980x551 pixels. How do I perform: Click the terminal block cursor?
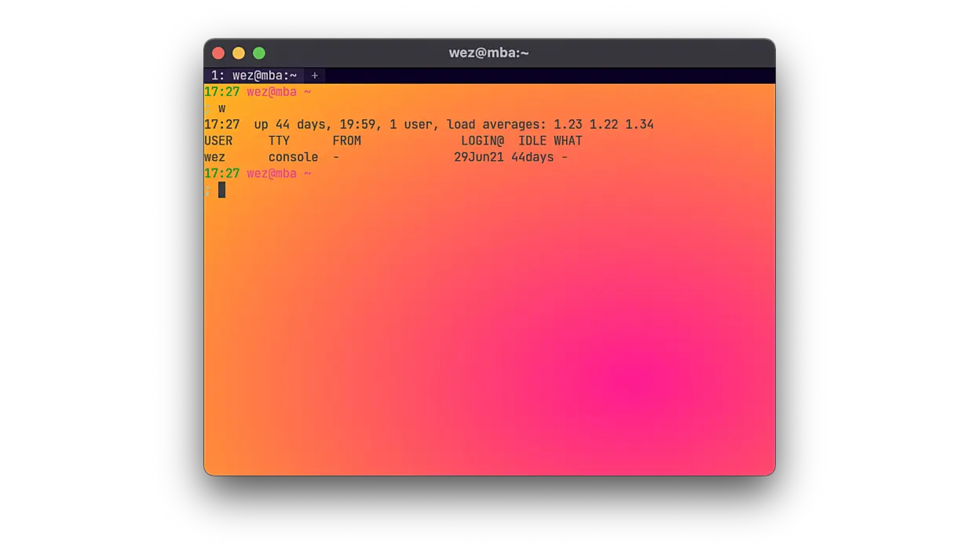tap(222, 189)
